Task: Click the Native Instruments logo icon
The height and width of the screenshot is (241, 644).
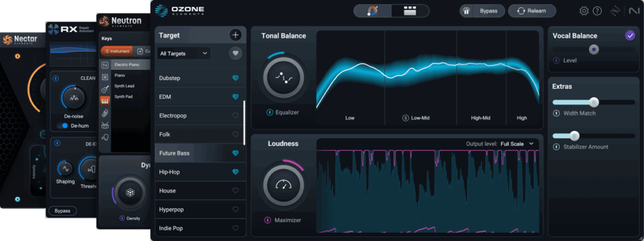Action: [634, 11]
